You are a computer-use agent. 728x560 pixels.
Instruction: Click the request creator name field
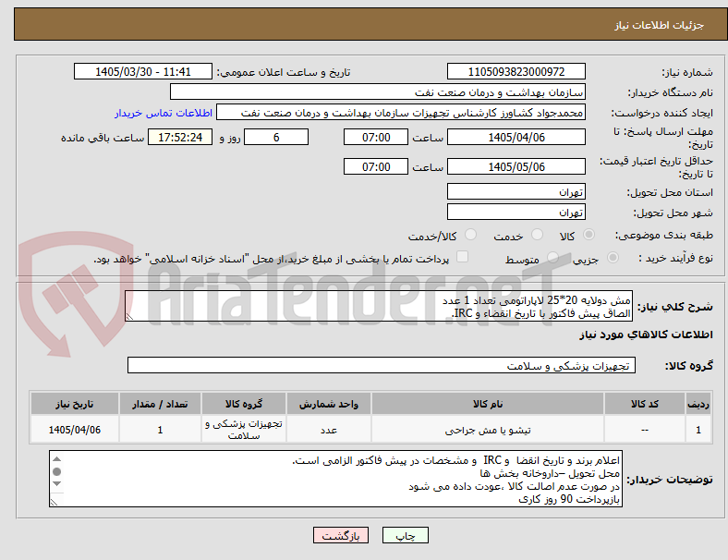coord(401,113)
